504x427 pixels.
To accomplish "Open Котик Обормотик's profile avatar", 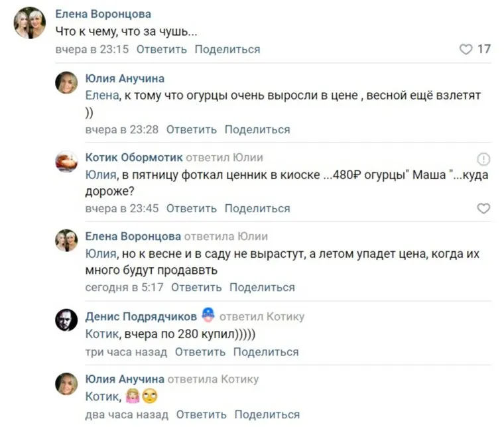I will (x=66, y=162).
